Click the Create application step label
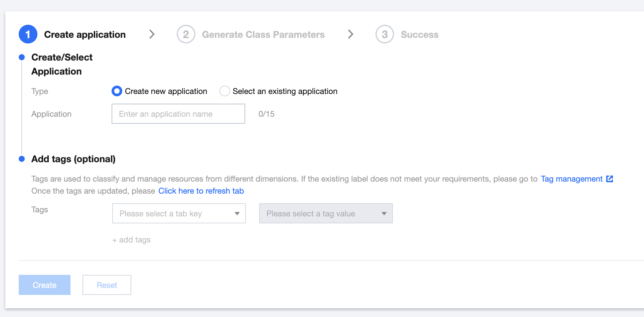 (85, 34)
